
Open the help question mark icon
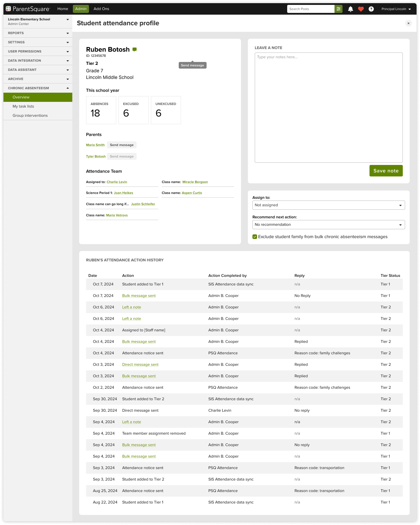tap(371, 9)
